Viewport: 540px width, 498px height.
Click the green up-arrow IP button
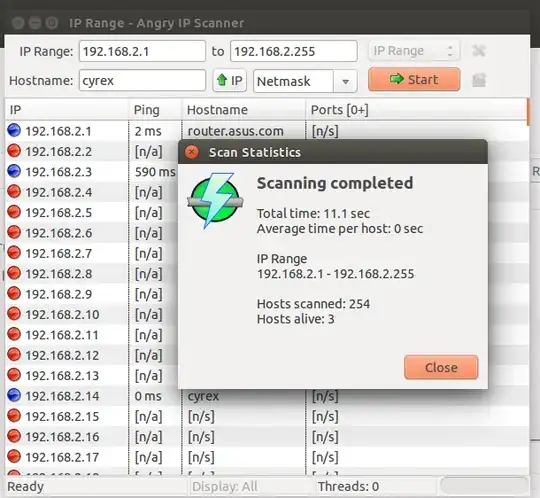[x=229, y=80]
